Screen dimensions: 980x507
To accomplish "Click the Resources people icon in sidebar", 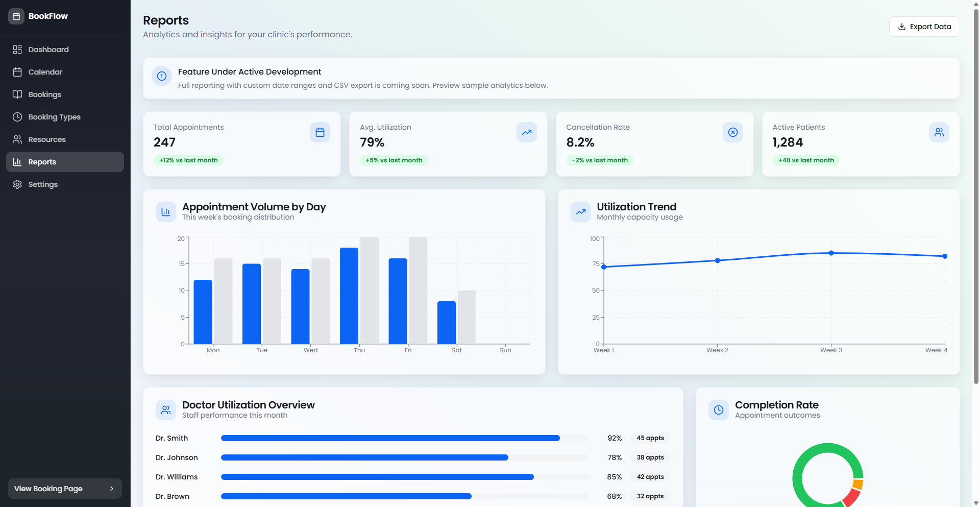I will (17, 139).
